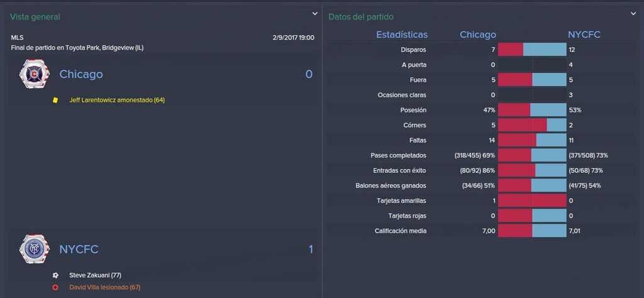Screen dimensions: 644x298
Task: Select Steve Zakuani goal scorer entry
Action: pyautogui.click(x=96, y=275)
